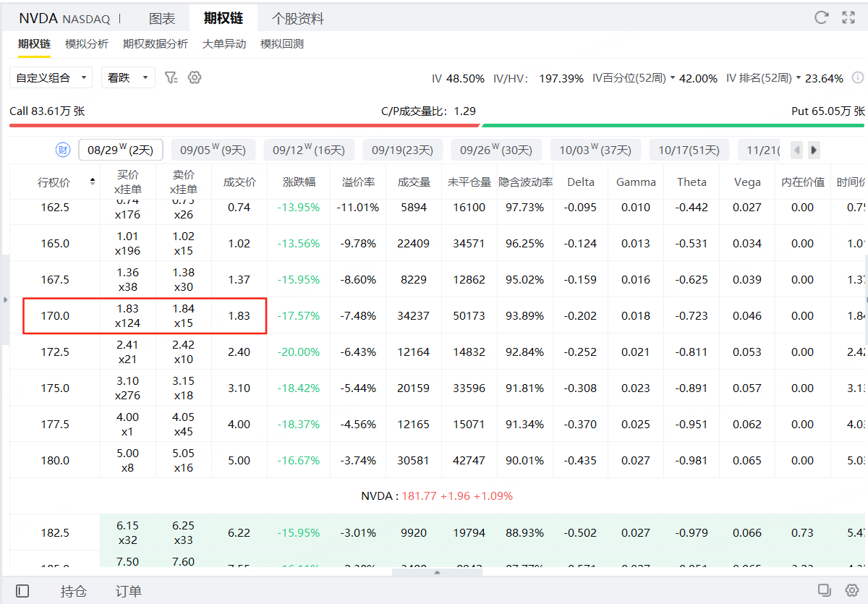868x604 pixels.
Task: Select 期权链 sub-tab
Action: click(34, 44)
